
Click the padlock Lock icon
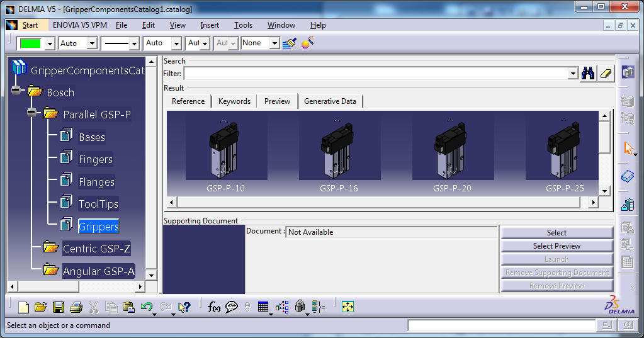(300, 306)
